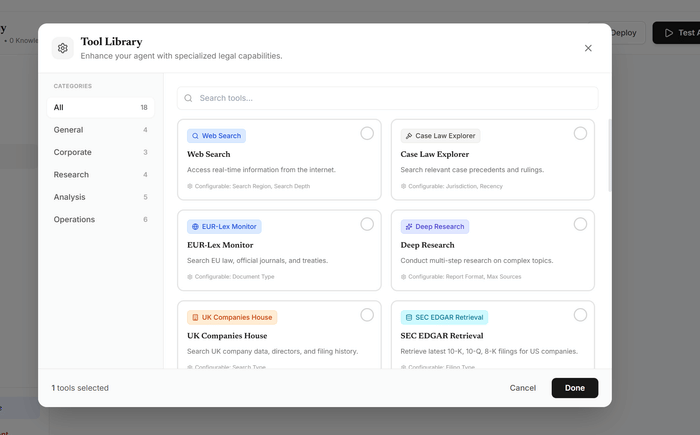Select the Web Search tool checkbox
Viewport: 700px width, 435px height.
[367, 133]
